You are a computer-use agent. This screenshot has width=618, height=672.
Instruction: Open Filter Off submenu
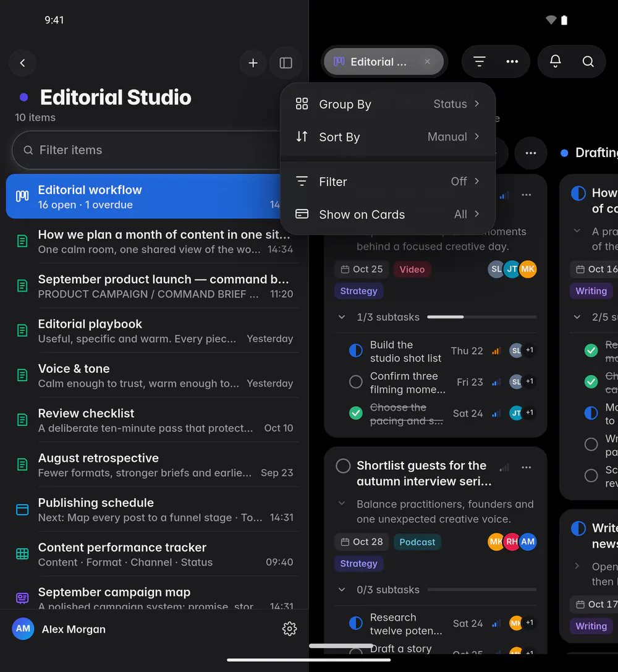point(387,182)
